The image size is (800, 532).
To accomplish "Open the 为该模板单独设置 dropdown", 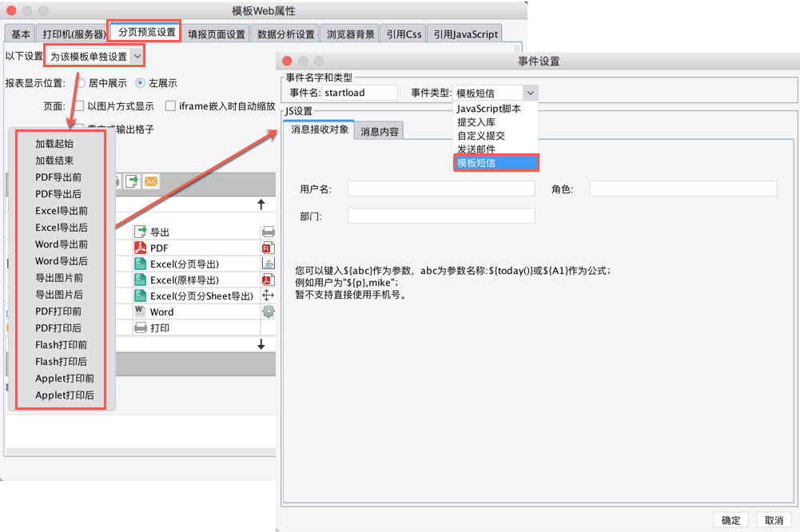I will tap(94, 56).
